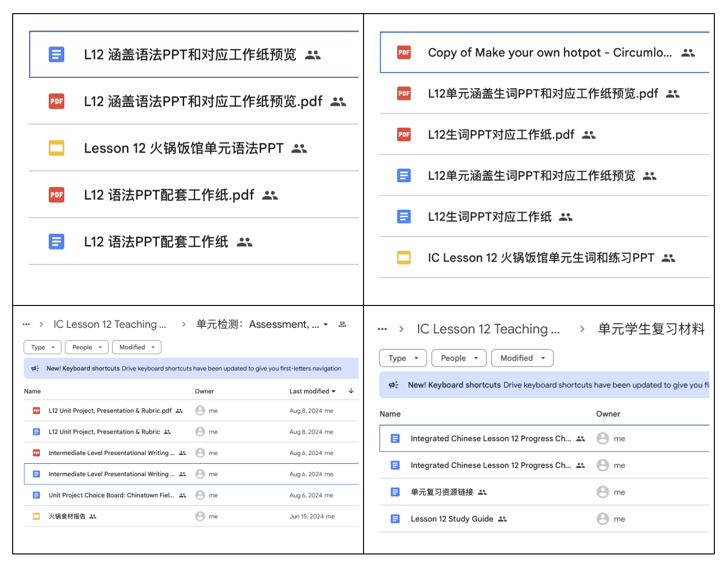Screen dimensions: 728x571
Task: Open the Type filter in the 单元学生复习材料 folder view
Action: pos(403,358)
